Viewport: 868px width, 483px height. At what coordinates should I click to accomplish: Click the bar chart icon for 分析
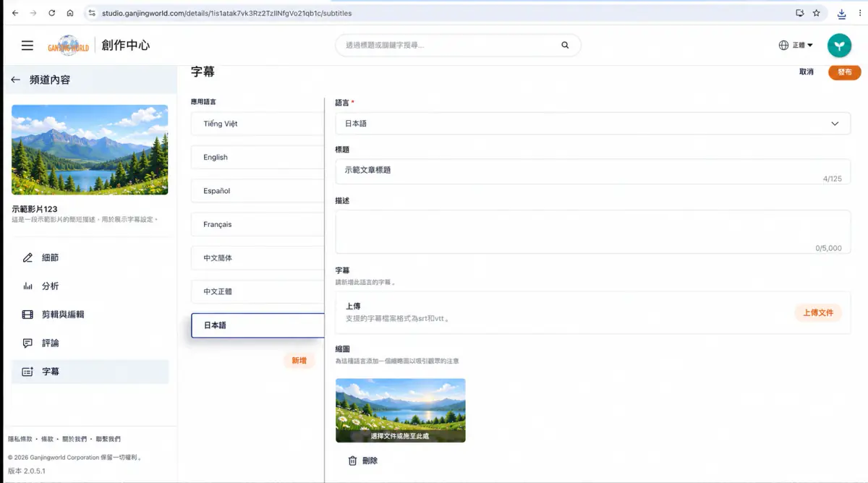(28, 286)
